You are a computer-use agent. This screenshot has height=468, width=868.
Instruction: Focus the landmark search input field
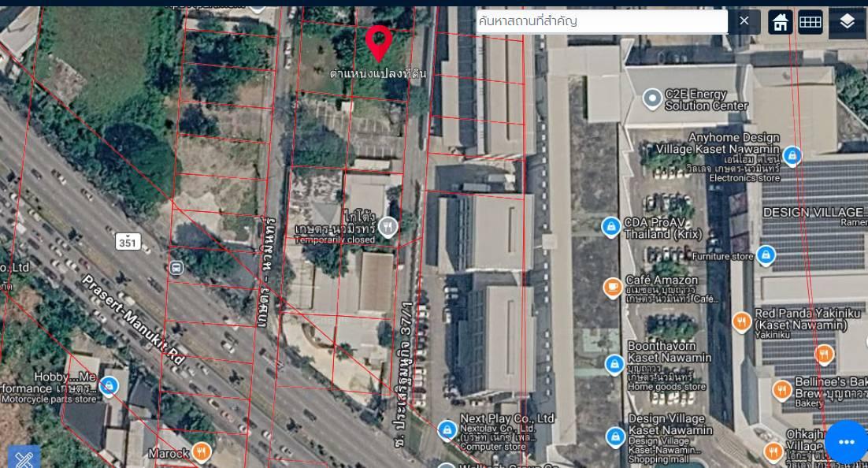tap(601, 21)
